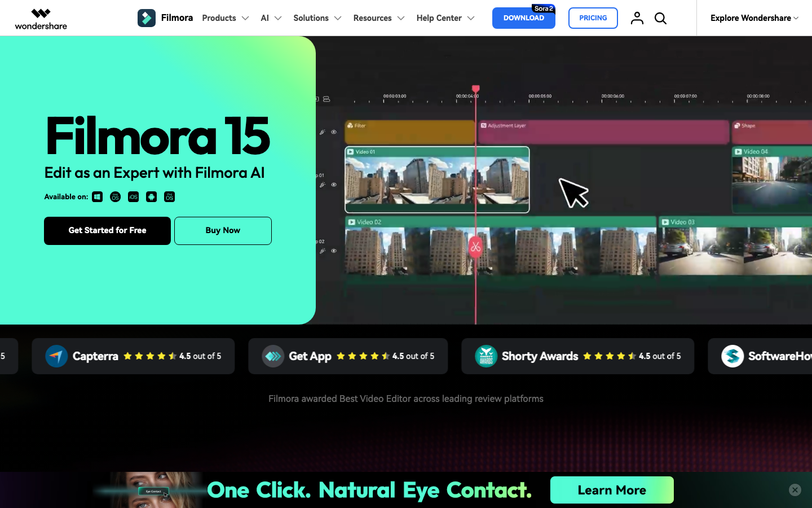Close the bottom promo banner
812x508 pixels.
click(795, 490)
